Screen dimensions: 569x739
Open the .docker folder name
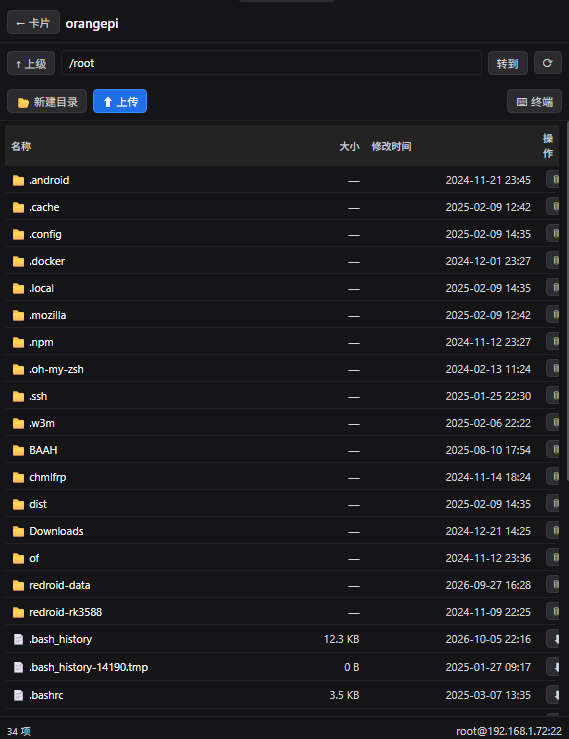[x=47, y=261]
